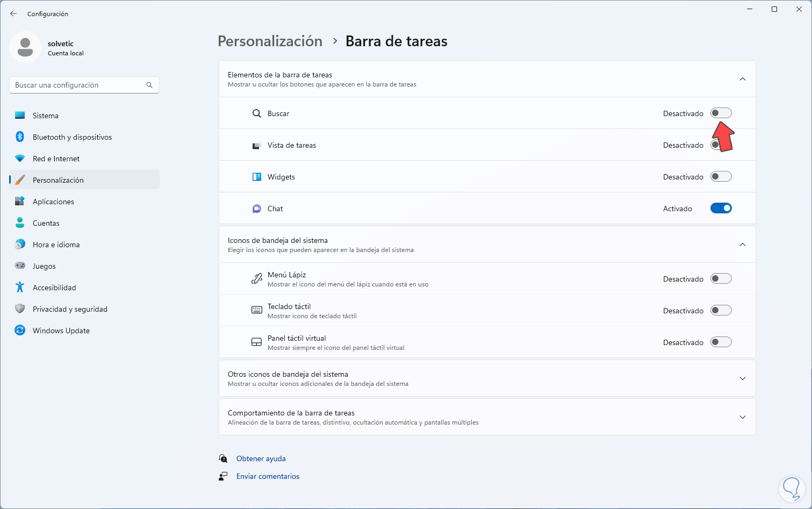The width and height of the screenshot is (812, 509).
Task: Expand Comportamiento de la barra de tareas
Action: click(x=742, y=417)
